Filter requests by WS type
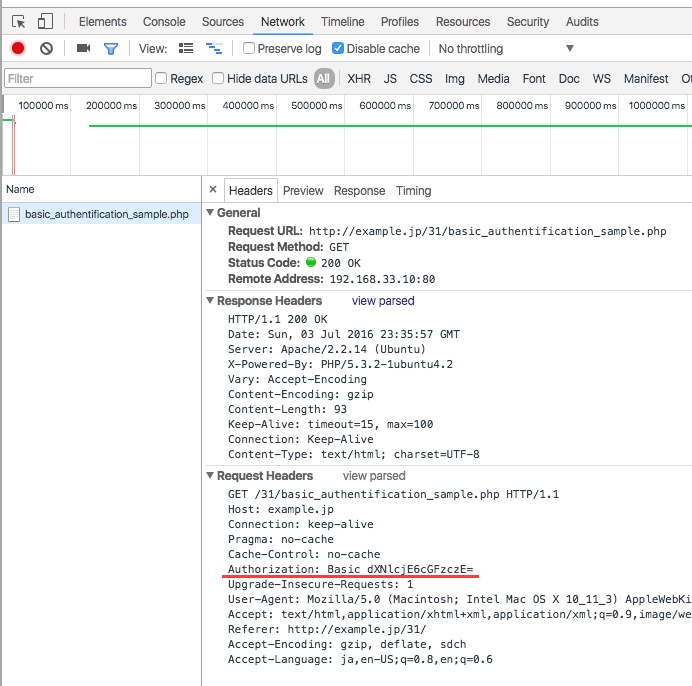Screen dimensions: 692x686 [x=602, y=79]
